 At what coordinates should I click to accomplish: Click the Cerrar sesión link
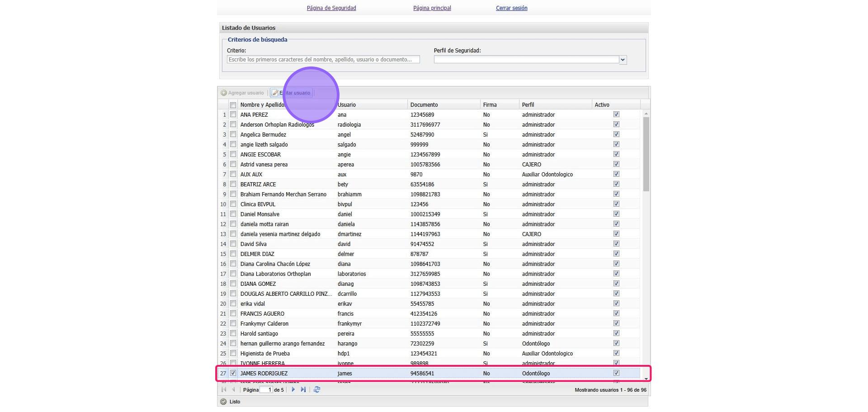tap(511, 8)
